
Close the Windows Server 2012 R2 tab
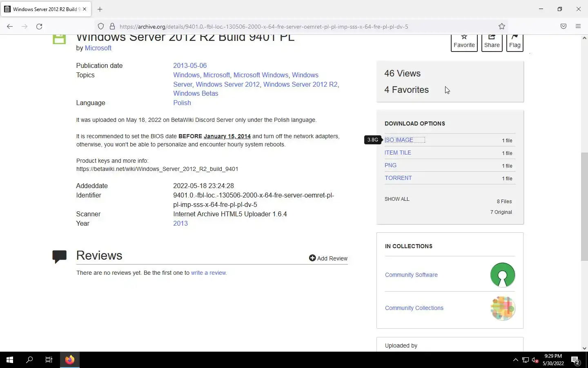point(85,9)
